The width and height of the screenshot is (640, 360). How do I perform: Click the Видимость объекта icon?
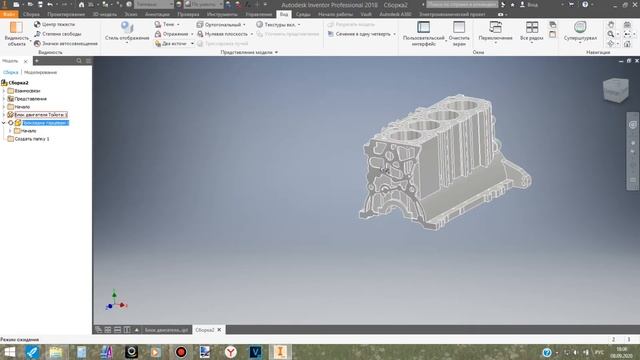click(16, 27)
